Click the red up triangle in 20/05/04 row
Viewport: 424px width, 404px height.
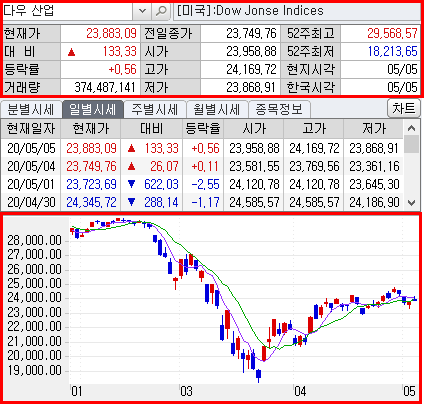click(131, 166)
